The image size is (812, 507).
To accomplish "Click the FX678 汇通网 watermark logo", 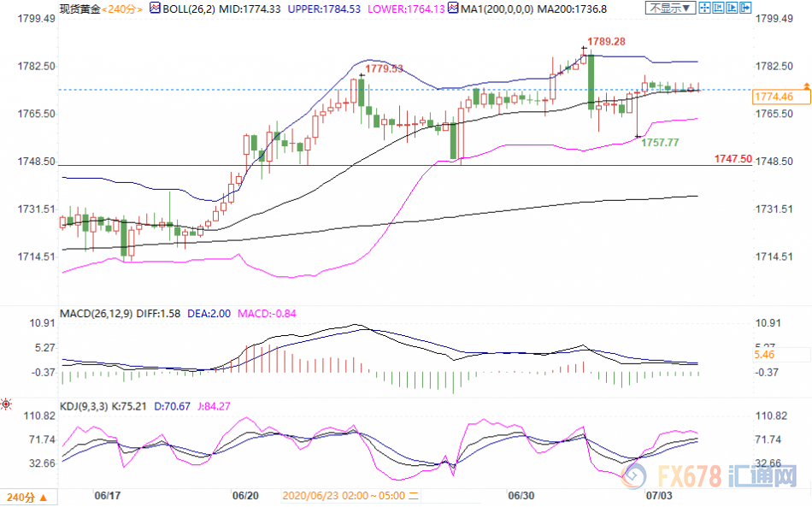I will (x=734, y=475).
